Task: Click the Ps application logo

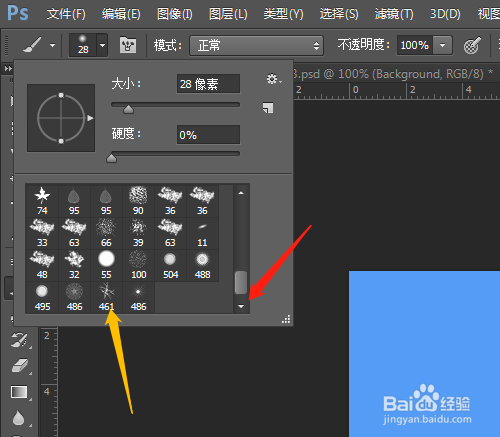Action: [18, 13]
